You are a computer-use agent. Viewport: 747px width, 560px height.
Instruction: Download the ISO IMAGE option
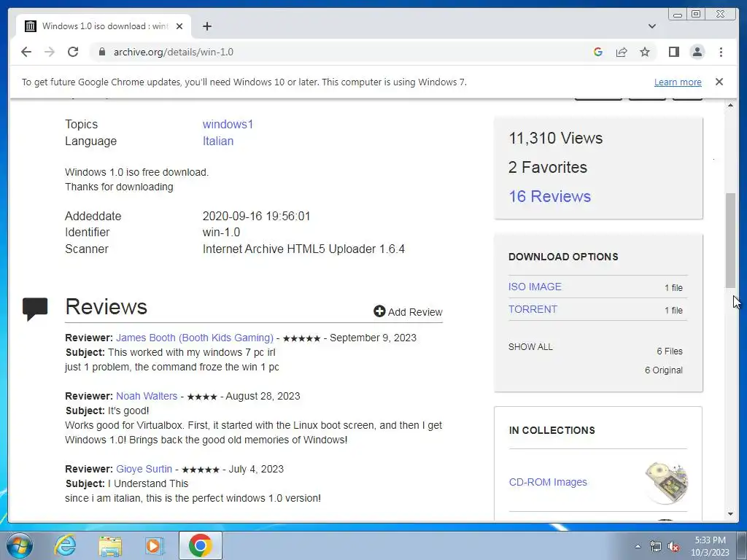[x=535, y=287]
